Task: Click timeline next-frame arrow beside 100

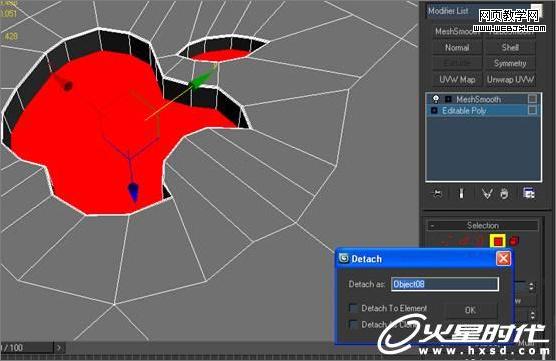Action: coord(59,348)
